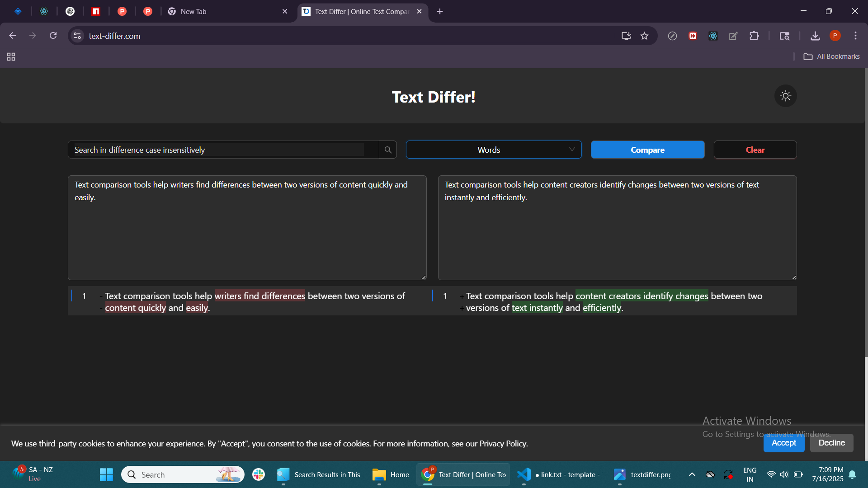This screenshot has height=488, width=868.
Task: Switch to first pinned blue diamond tab
Action: pyautogui.click(x=18, y=11)
